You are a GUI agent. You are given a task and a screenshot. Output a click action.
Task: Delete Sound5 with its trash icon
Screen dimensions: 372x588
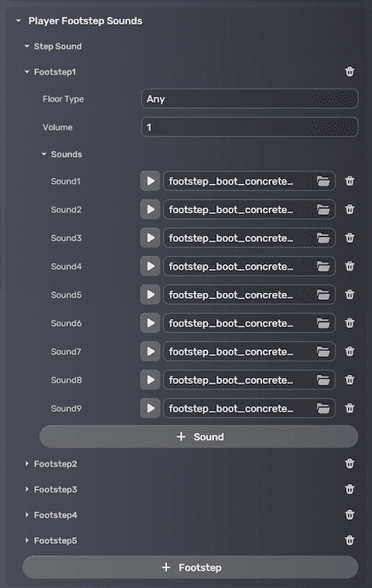pyautogui.click(x=350, y=294)
